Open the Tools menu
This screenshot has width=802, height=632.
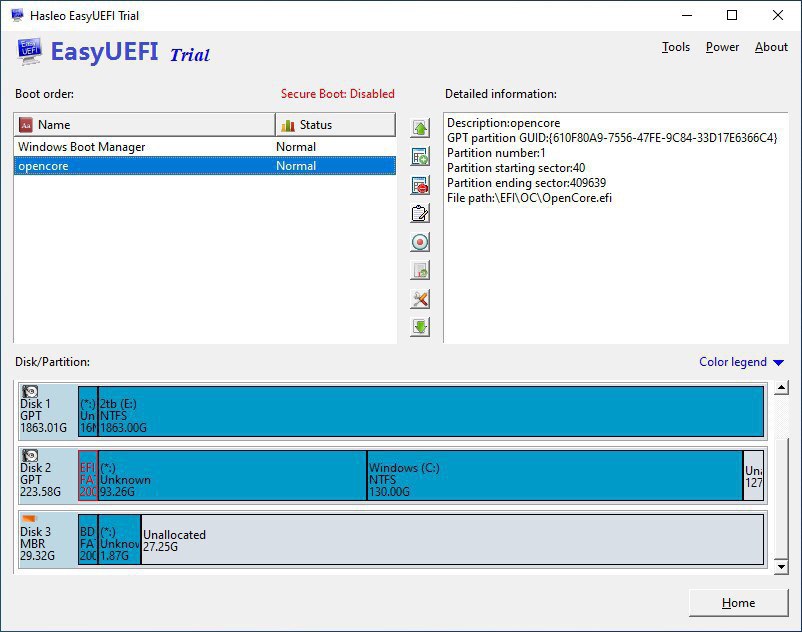coord(676,47)
